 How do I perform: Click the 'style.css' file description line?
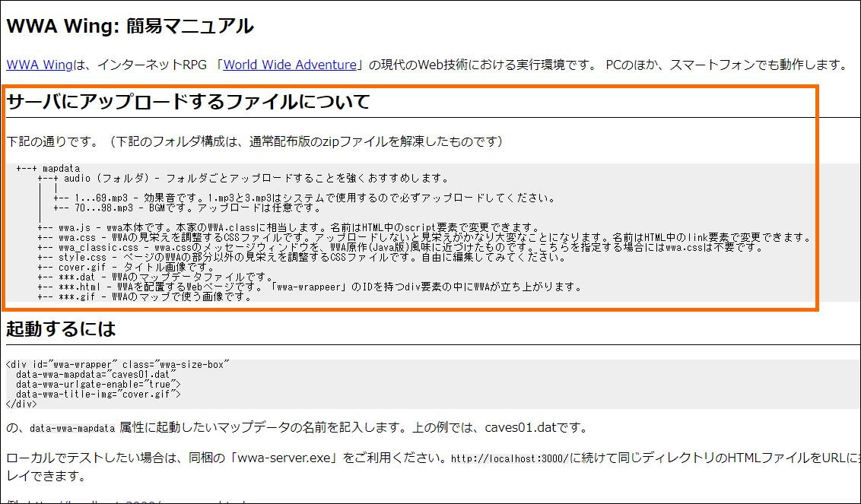[301, 258]
